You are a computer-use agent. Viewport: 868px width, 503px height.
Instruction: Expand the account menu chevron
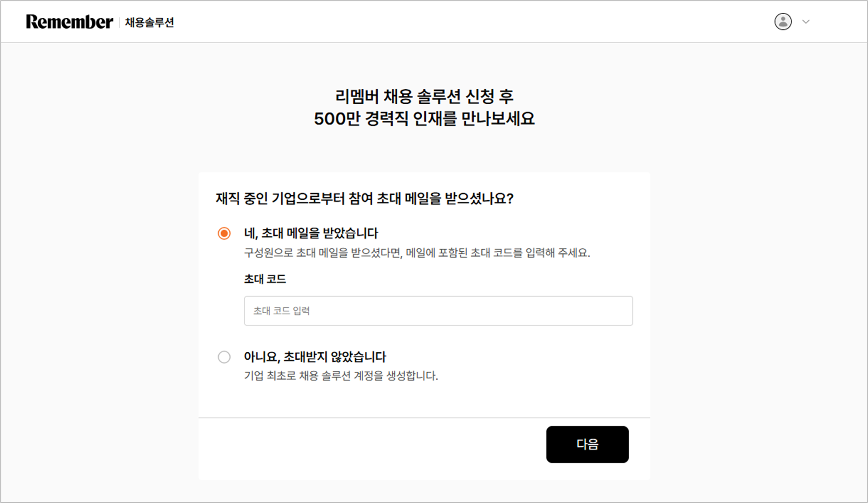tap(806, 22)
